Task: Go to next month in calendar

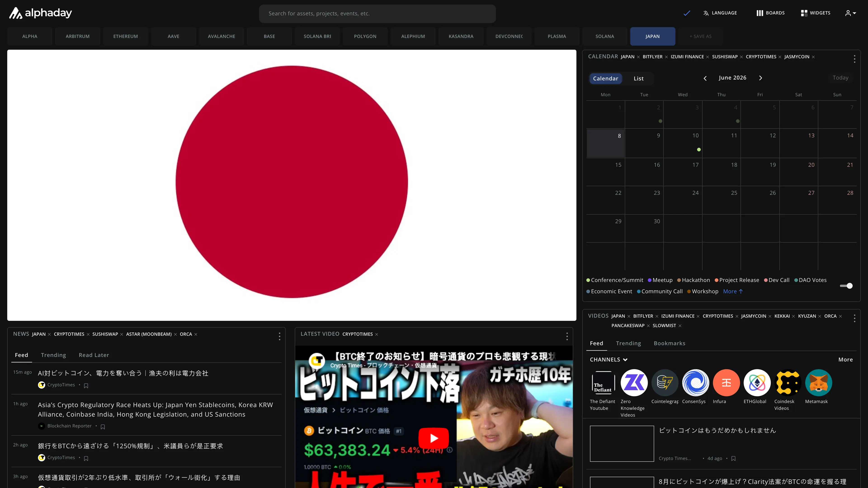Action: click(x=760, y=78)
